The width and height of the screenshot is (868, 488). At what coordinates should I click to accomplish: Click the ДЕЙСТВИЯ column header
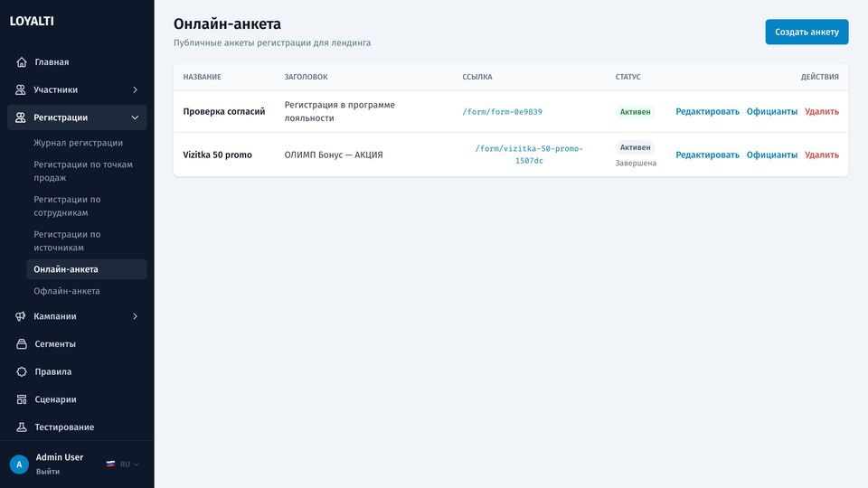point(819,77)
